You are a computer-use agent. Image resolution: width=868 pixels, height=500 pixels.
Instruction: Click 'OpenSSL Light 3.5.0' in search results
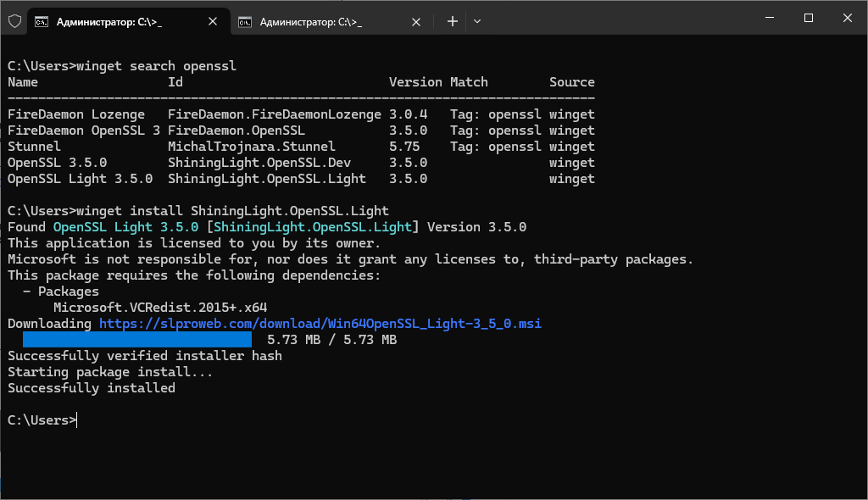(81, 179)
